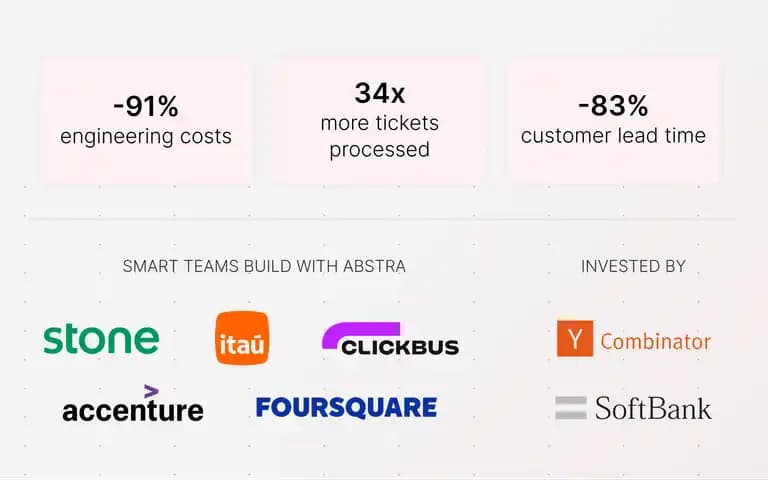Click the -83% statistic number
Screen dimensions: 768x480
613,105
